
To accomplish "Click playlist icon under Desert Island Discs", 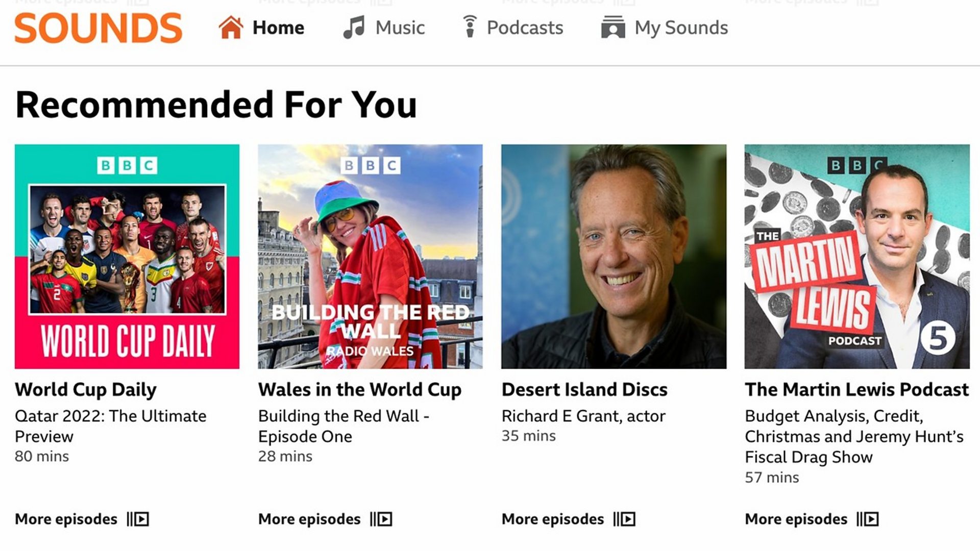I will pos(625,519).
